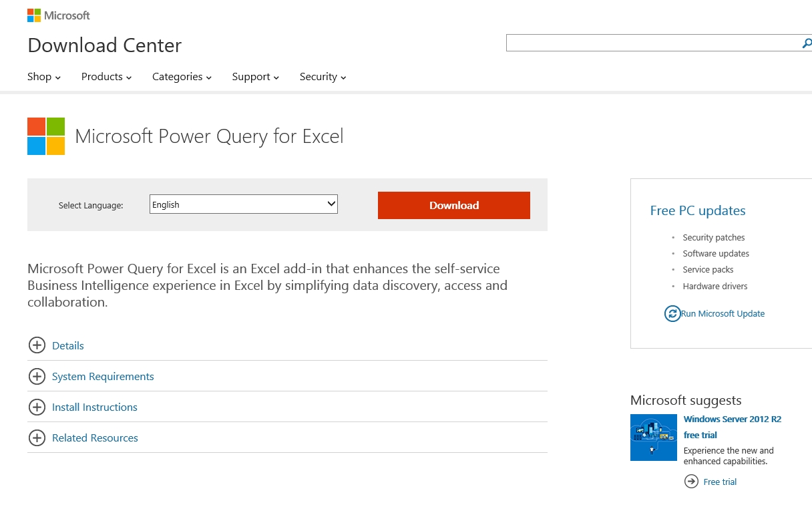Click the red Download button
This screenshot has width=812, height=517.
(454, 205)
